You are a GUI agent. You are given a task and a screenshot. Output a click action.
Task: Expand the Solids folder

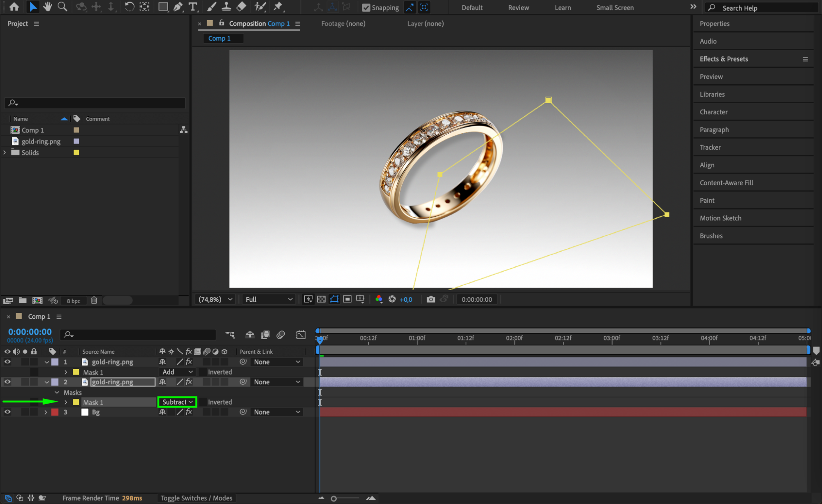click(5, 153)
